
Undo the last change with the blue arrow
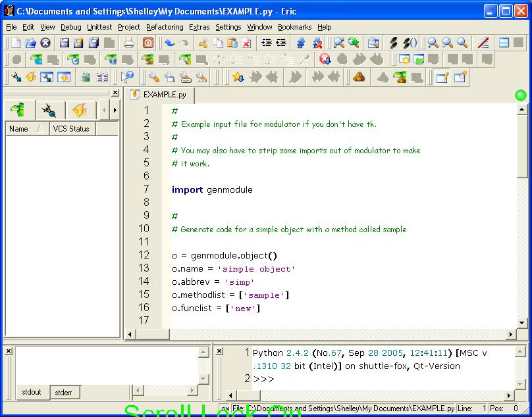click(170, 43)
